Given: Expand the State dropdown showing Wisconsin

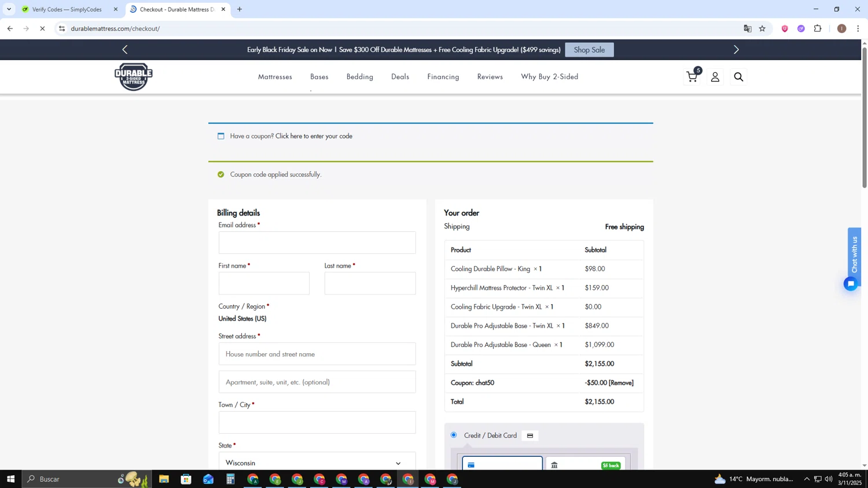Looking at the screenshot, I should (317, 463).
